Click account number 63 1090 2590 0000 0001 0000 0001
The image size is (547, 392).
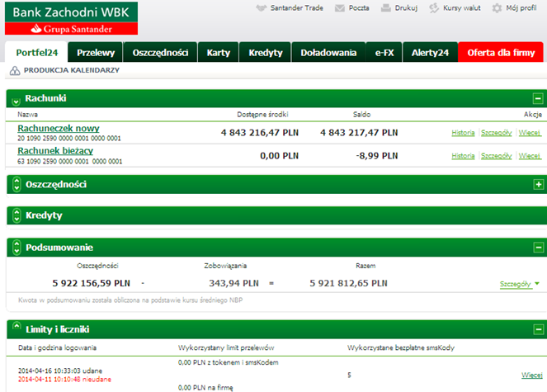70,161
